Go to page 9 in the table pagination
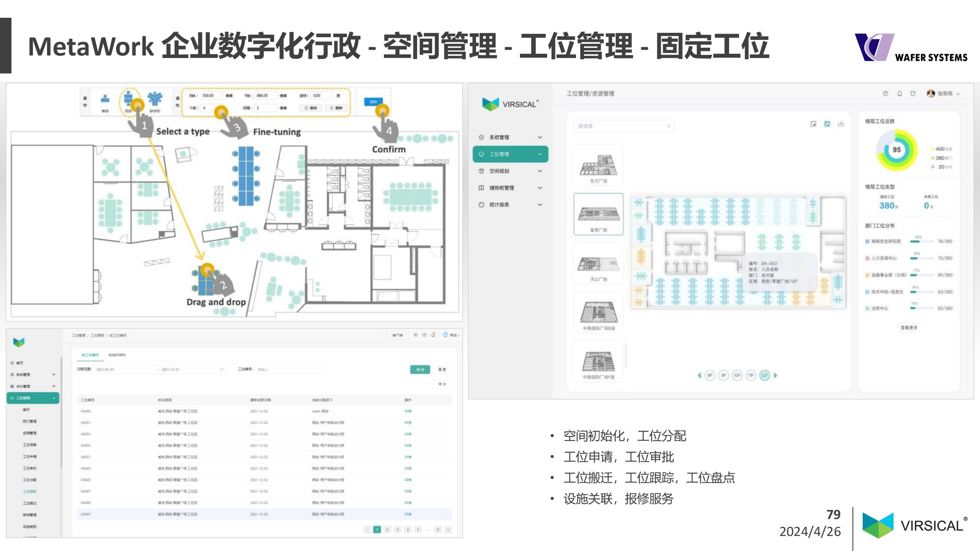This screenshot has width=980, height=551. tap(438, 530)
